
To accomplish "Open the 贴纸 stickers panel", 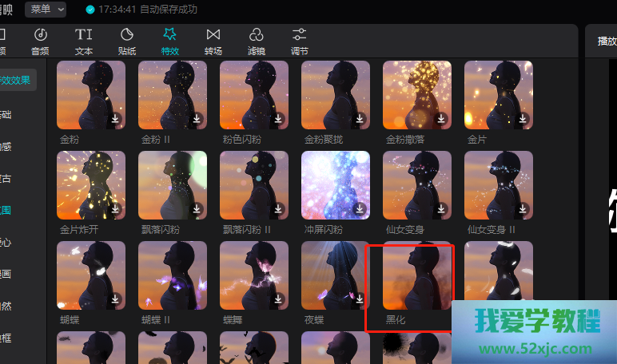I will [x=127, y=41].
